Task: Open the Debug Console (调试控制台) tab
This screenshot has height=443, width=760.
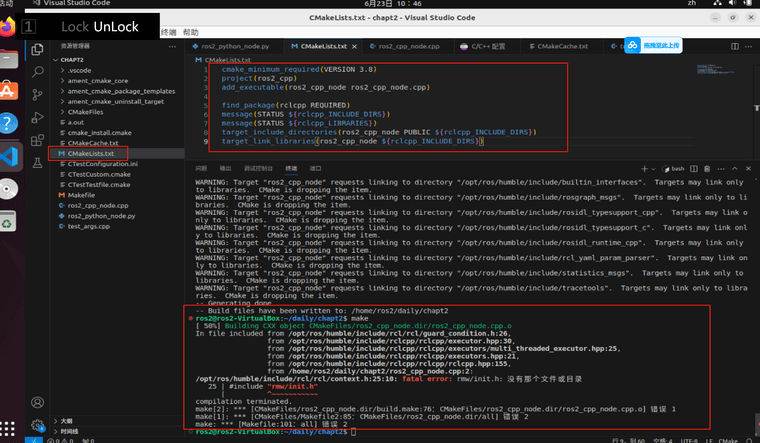Action: (x=258, y=169)
